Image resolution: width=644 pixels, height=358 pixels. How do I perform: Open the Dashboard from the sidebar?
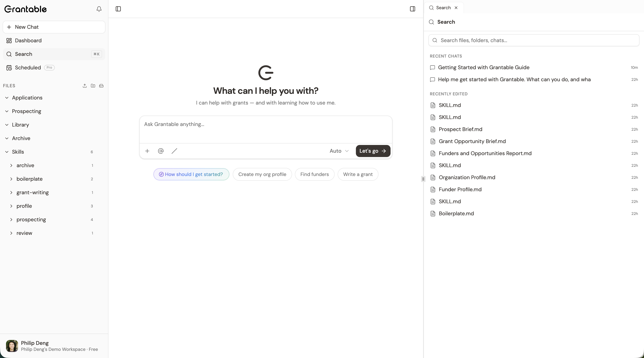(28, 40)
